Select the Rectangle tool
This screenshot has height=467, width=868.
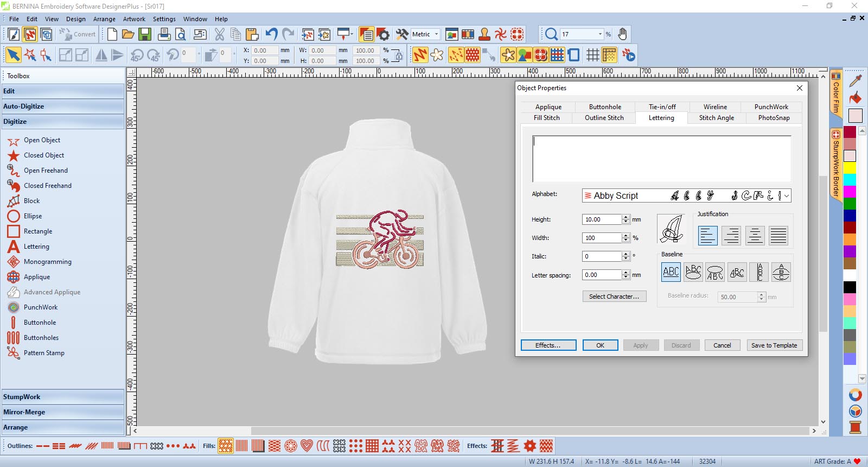tap(30, 231)
